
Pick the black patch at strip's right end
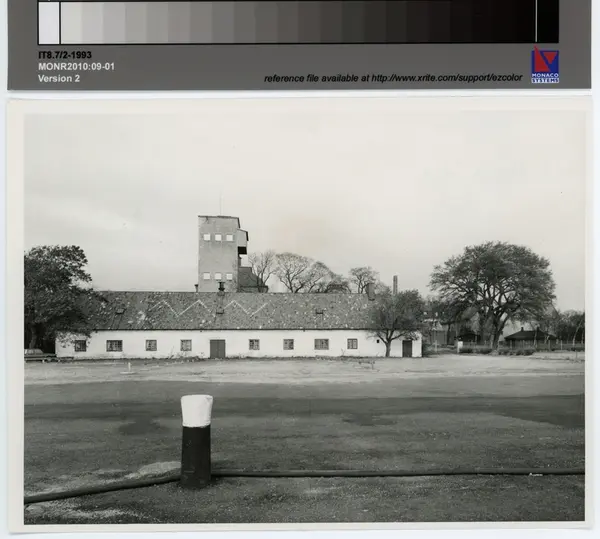coord(547,21)
